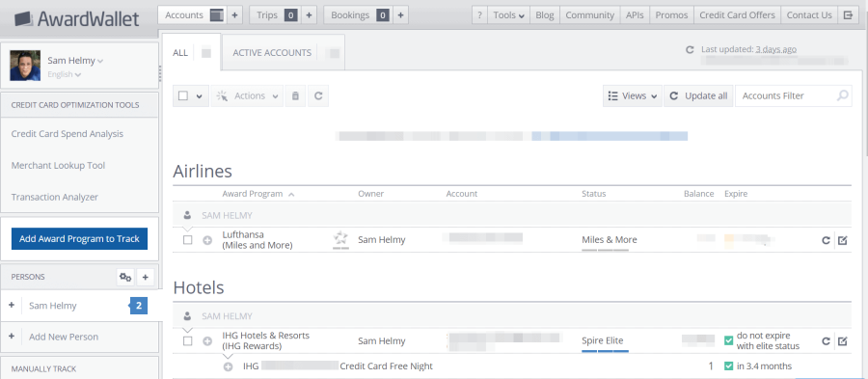868x379 pixels.
Task: Open the Trips tab
Action: tap(276, 15)
